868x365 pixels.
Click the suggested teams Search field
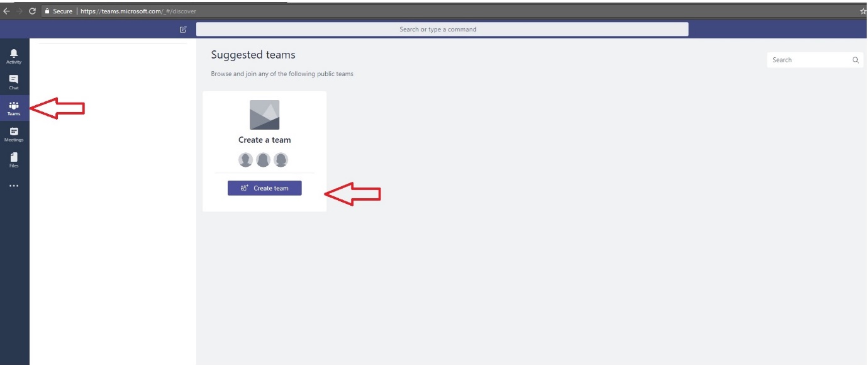click(x=808, y=60)
